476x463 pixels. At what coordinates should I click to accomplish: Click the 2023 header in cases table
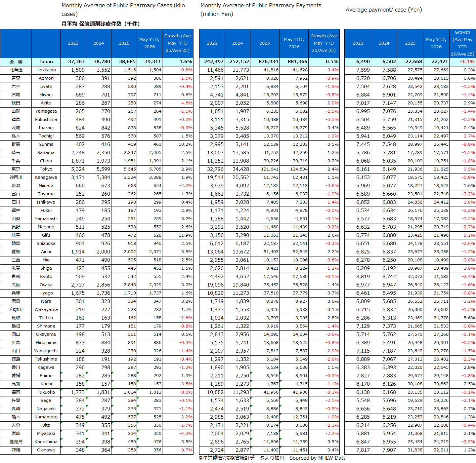pos(73,43)
